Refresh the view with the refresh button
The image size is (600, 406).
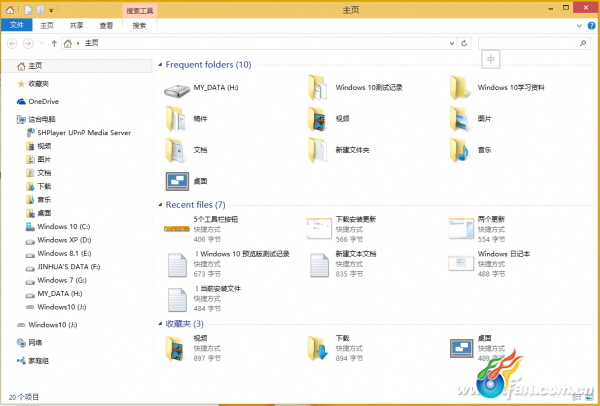pos(464,43)
